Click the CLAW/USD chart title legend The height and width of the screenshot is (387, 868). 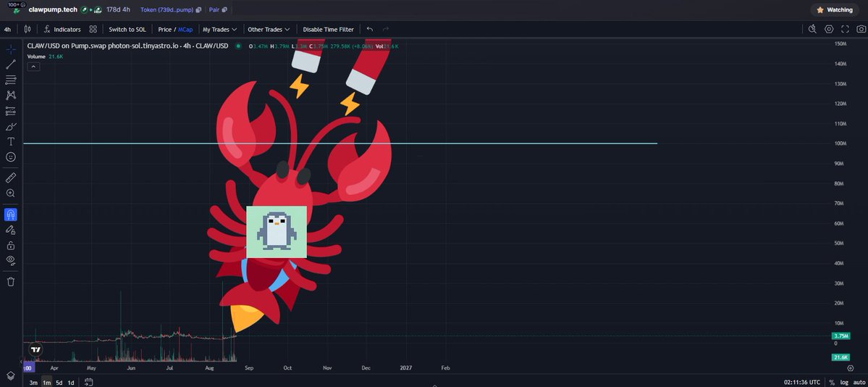tap(128, 46)
